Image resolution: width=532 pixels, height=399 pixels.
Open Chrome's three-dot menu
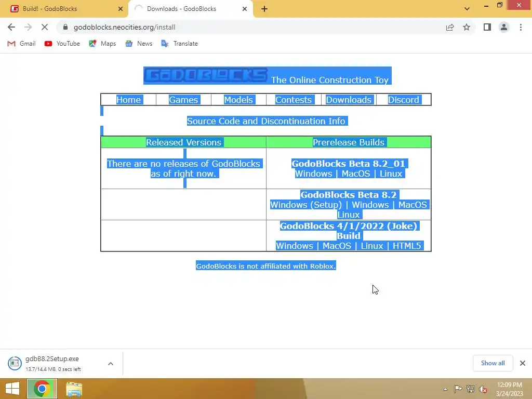(x=521, y=27)
